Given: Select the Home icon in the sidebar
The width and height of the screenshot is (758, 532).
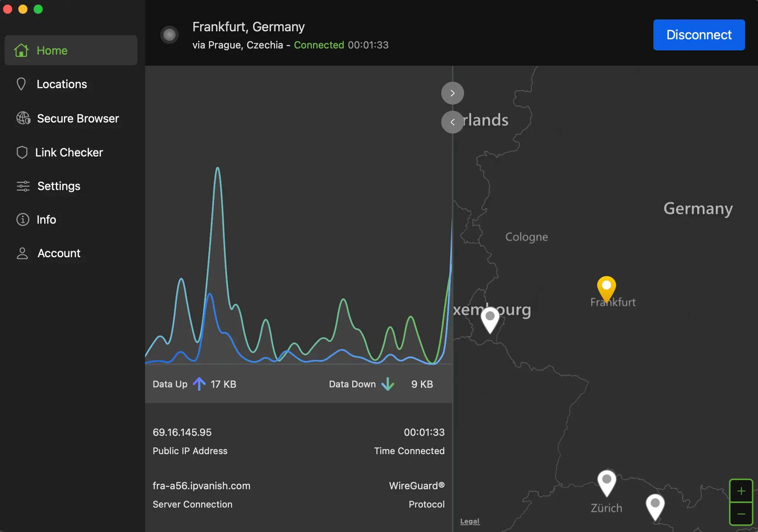Looking at the screenshot, I should 22,50.
